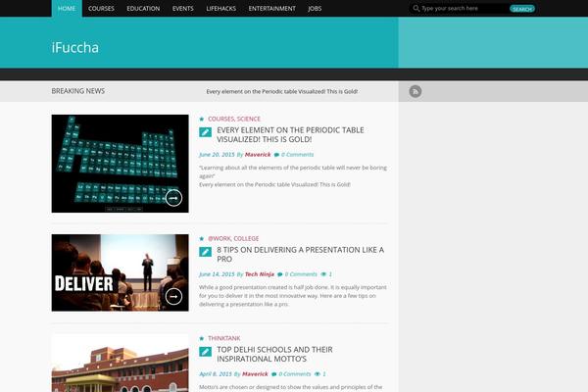Click the 'June 20, 2015' post date
The image size is (588, 392).
(x=217, y=155)
